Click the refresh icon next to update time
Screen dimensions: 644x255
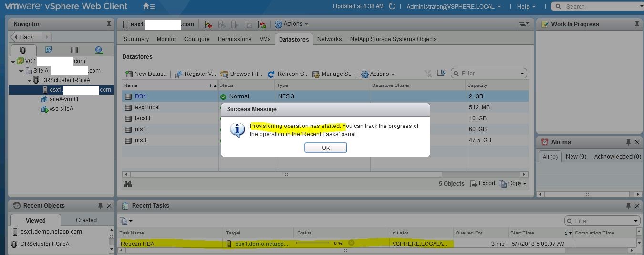(x=392, y=6)
